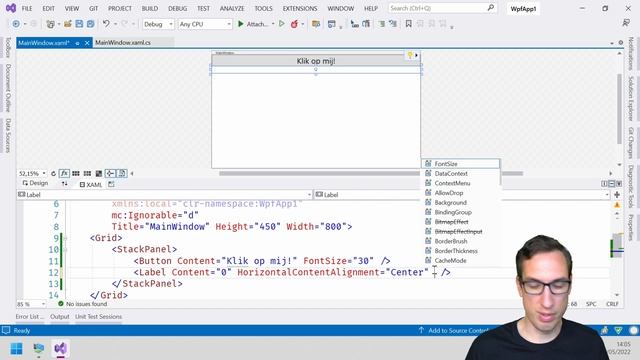Open the EXTENSIONS menu
The width and height of the screenshot is (640, 360).
click(x=300, y=8)
